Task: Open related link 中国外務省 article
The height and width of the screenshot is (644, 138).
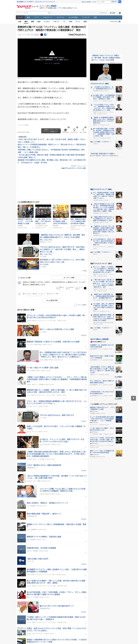Action: click(51, 151)
